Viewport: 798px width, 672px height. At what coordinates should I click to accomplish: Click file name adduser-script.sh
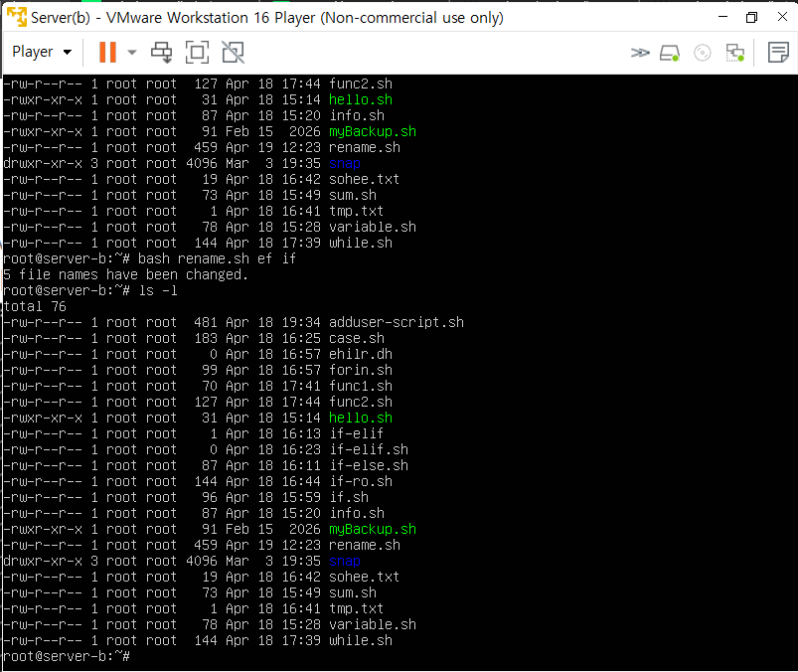[397, 322]
